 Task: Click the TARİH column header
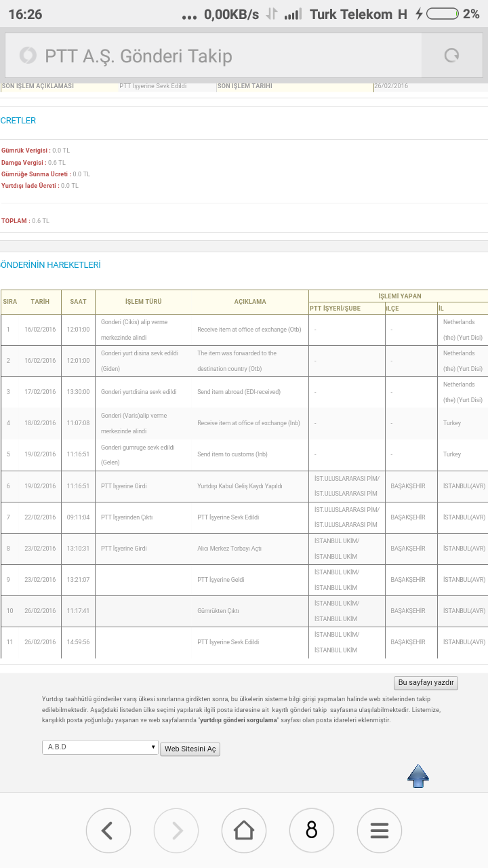pyautogui.click(x=40, y=302)
